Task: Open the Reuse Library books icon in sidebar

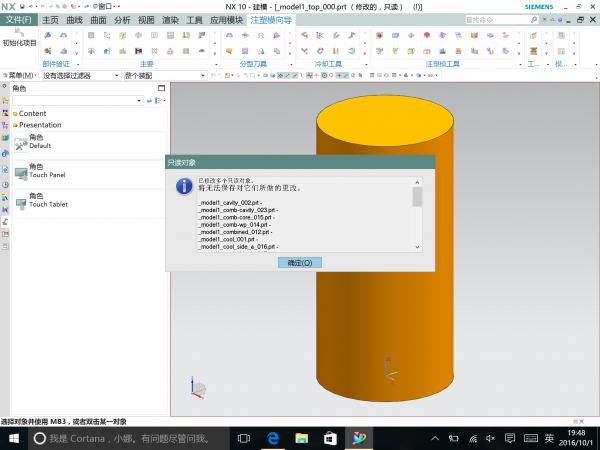Action: pos(5,138)
